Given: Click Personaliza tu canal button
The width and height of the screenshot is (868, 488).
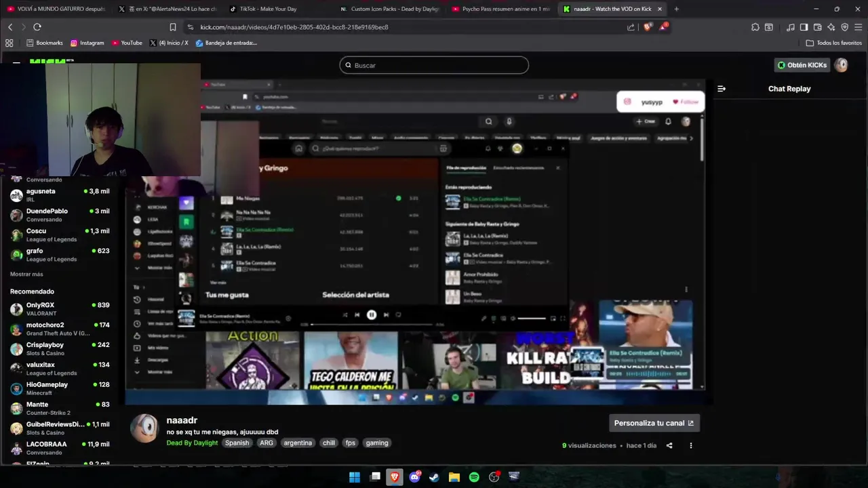Looking at the screenshot, I should [x=654, y=423].
